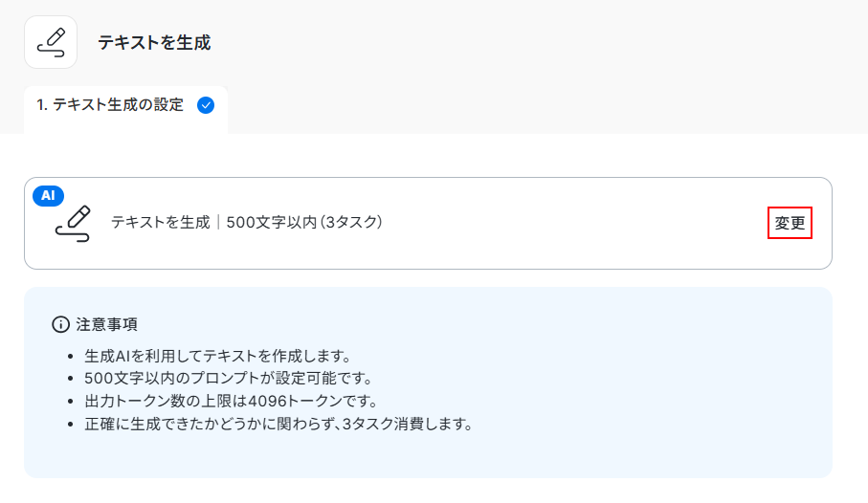The image size is (868, 503).
Task: Click the note about 生成AI creating text
Action: [218, 356]
